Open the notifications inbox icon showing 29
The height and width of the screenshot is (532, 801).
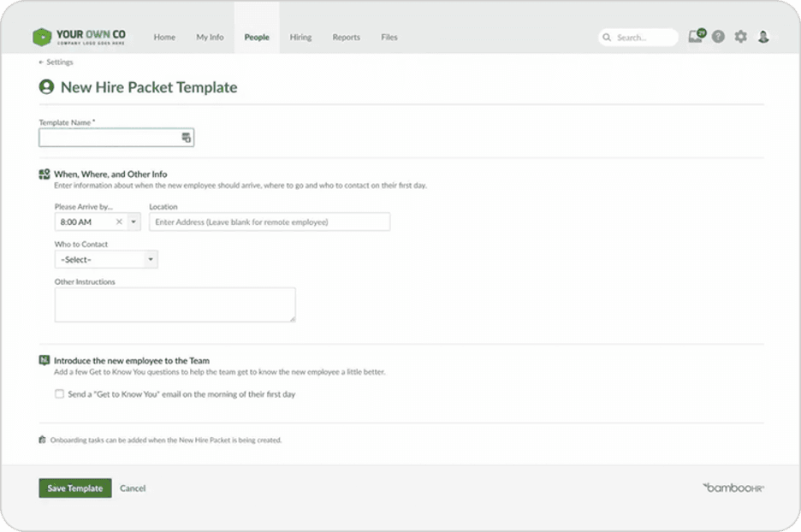(x=695, y=38)
